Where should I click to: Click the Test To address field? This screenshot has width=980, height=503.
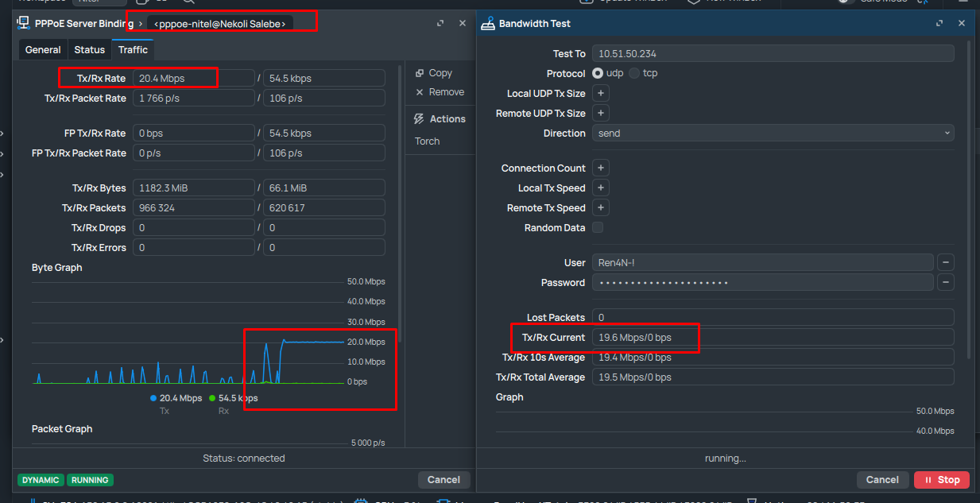coord(773,54)
